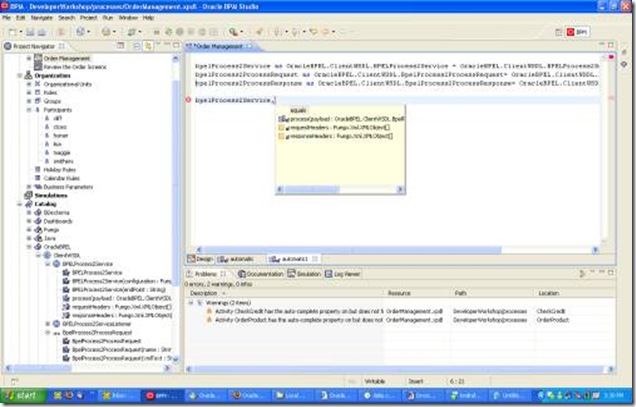Select participant homer in the tree

60,136
